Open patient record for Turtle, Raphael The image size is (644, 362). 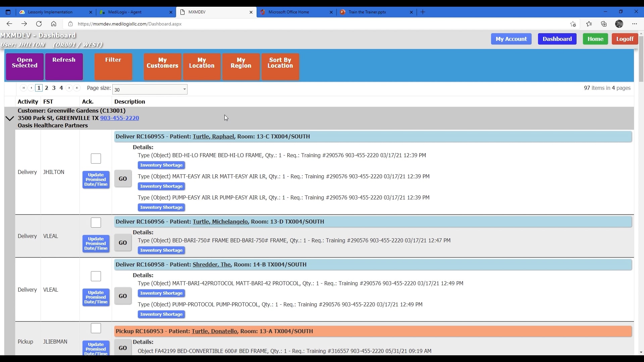[214, 136]
